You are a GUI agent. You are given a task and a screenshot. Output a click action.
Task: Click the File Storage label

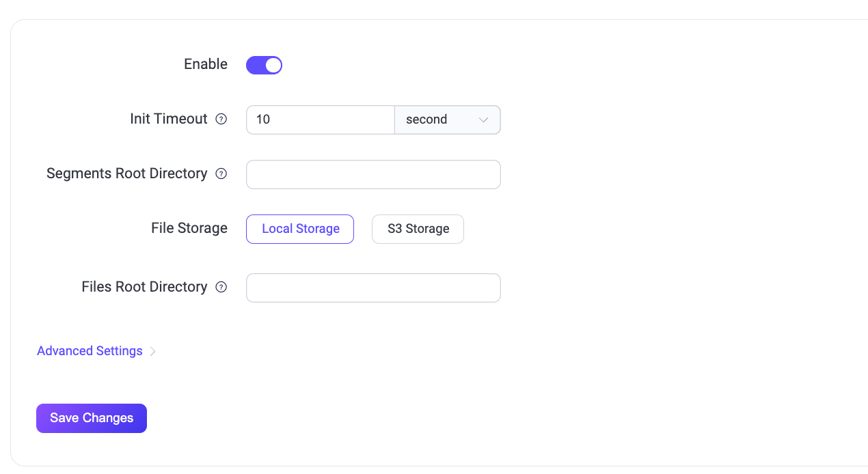coord(189,228)
